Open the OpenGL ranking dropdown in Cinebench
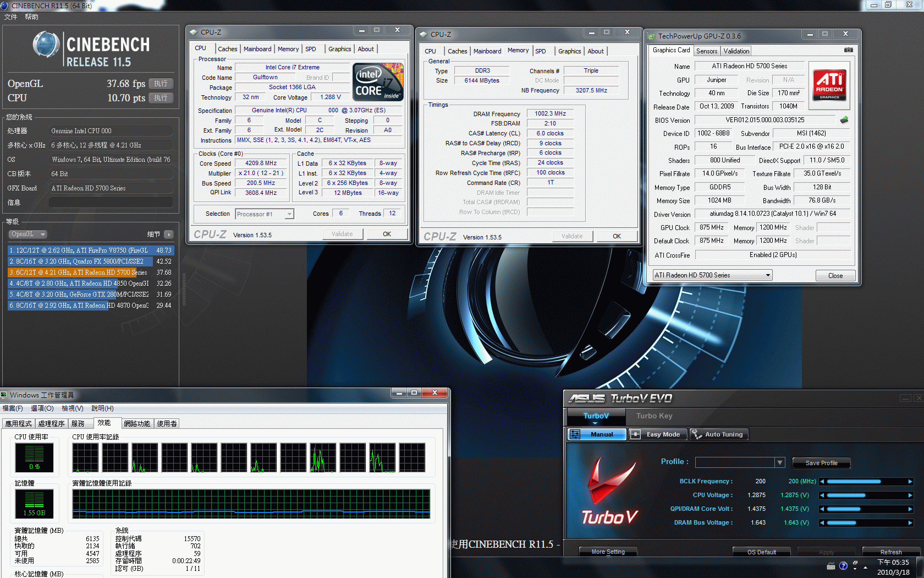Image resolution: width=924 pixels, height=578 pixels. tap(28, 235)
